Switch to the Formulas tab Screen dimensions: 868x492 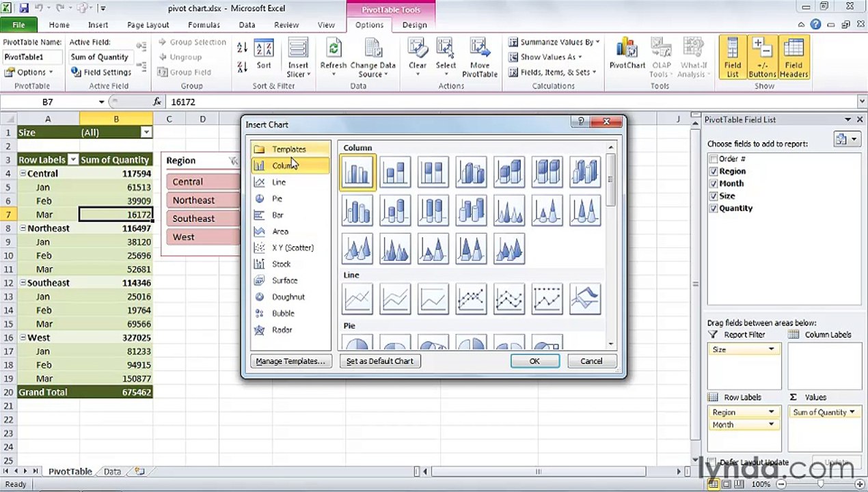[x=204, y=25]
